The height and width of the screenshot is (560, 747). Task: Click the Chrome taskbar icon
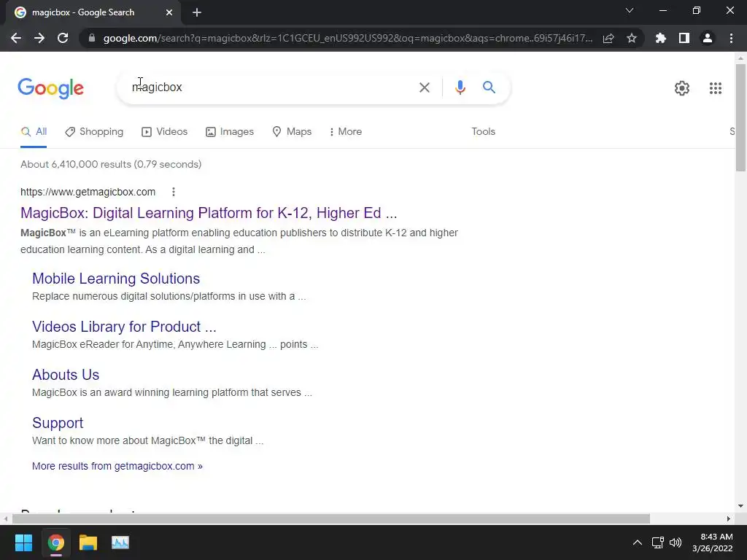(55, 542)
